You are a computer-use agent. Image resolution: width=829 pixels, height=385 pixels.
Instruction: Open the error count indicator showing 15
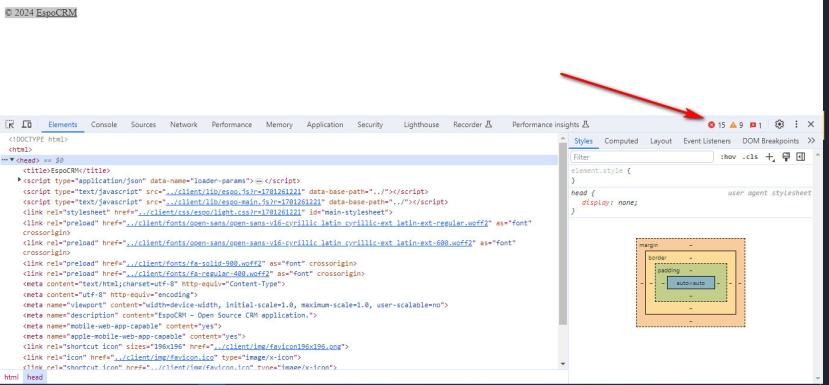point(716,125)
